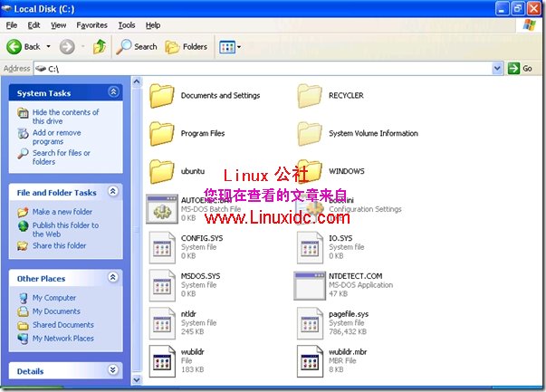This screenshot has width=546, height=392.
Task: Select System Volume Information folder icon
Action: pos(310,134)
